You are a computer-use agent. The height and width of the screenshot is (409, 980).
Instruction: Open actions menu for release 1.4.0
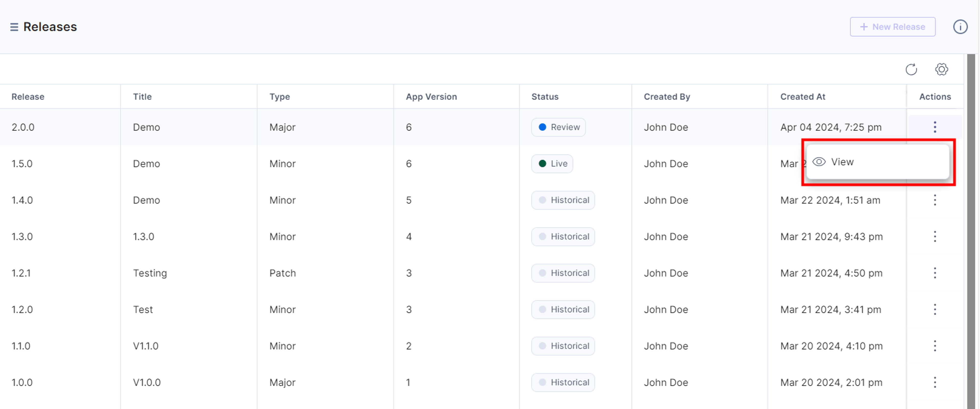(935, 200)
